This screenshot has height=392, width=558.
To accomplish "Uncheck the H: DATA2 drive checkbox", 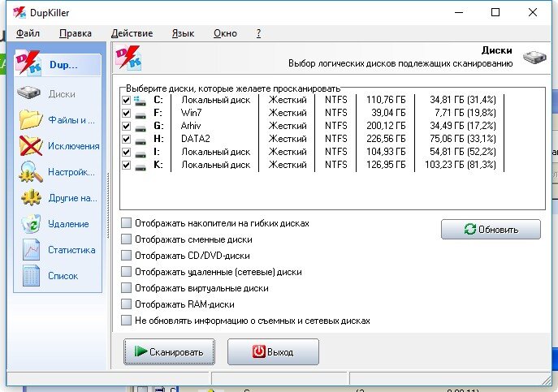I will click(x=126, y=139).
